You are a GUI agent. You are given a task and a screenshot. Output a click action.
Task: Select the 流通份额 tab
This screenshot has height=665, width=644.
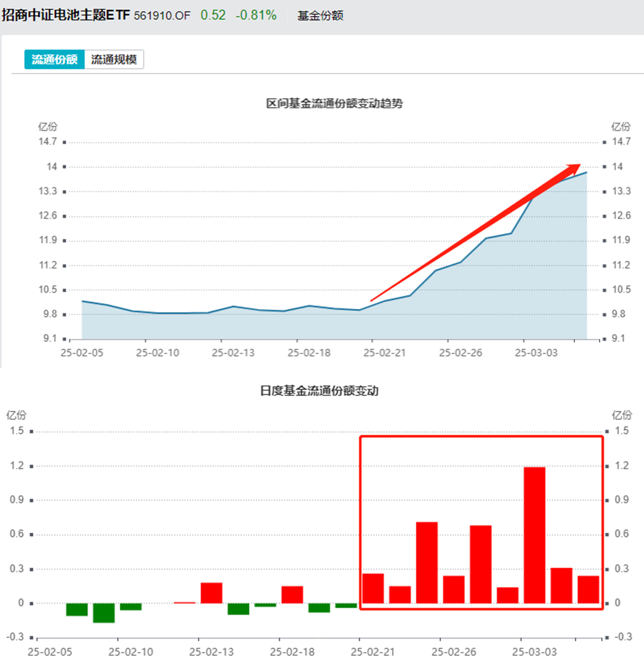coord(54,59)
